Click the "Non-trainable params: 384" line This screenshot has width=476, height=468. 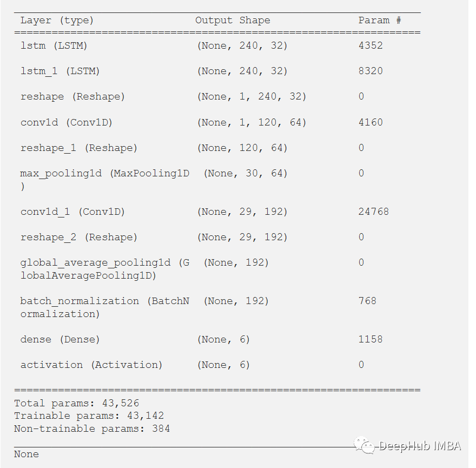92,429
